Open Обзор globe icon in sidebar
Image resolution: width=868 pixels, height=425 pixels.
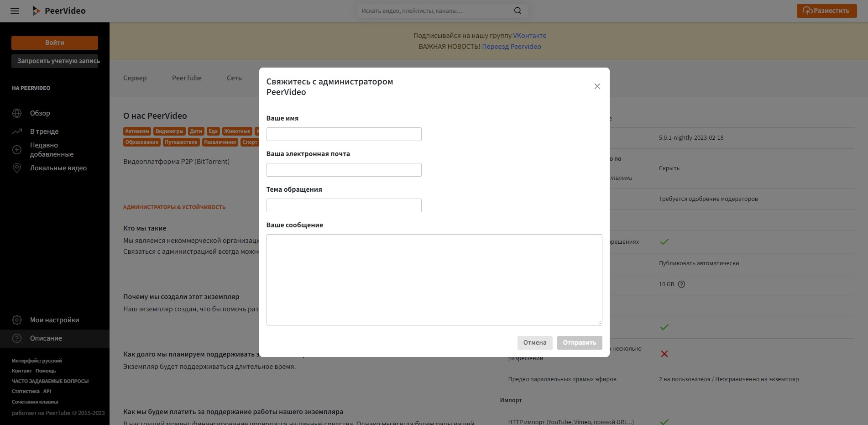point(17,113)
